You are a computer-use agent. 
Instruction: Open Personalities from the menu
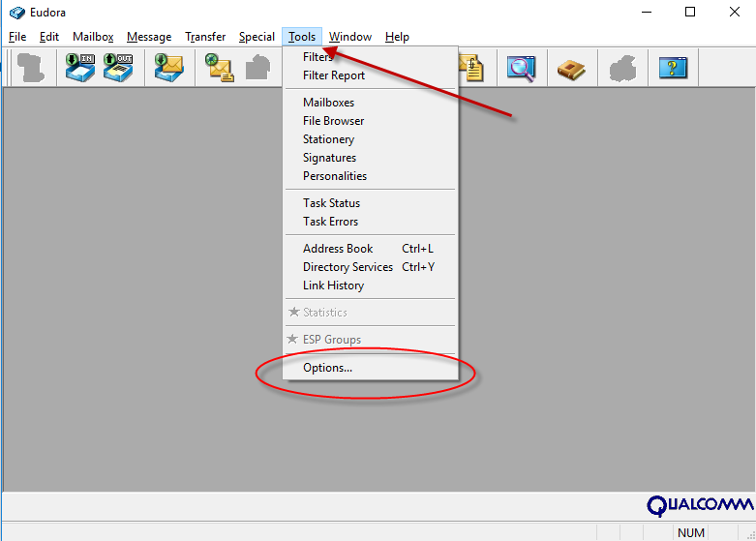(x=371, y=176)
